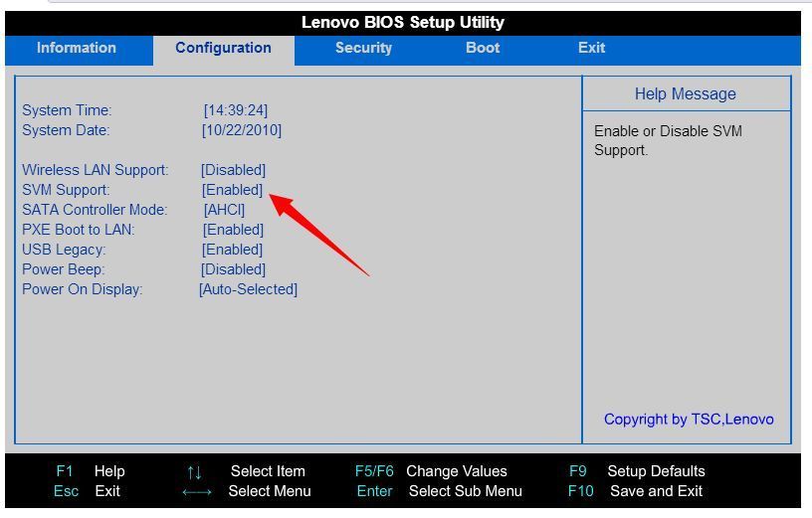Open the Exit tab
This screenshot has height=518, width=812.
pyautogui.click(x=591, y=48)
